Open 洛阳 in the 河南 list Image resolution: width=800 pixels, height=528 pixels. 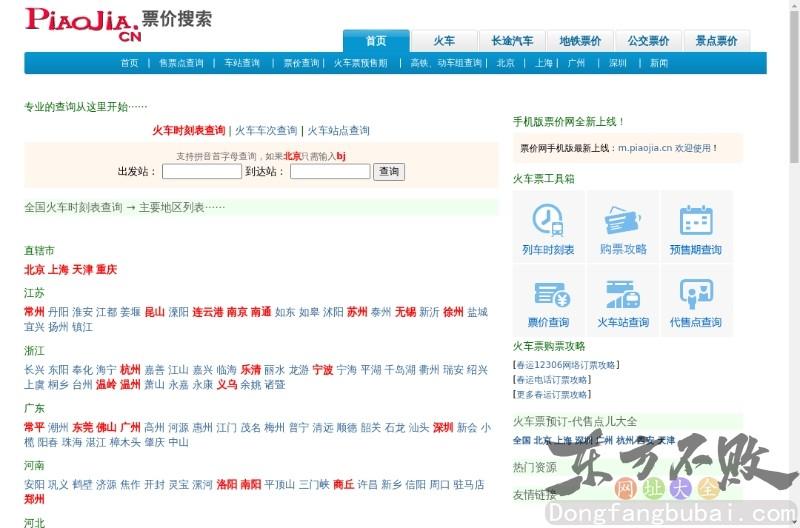(x=227, y=485)
